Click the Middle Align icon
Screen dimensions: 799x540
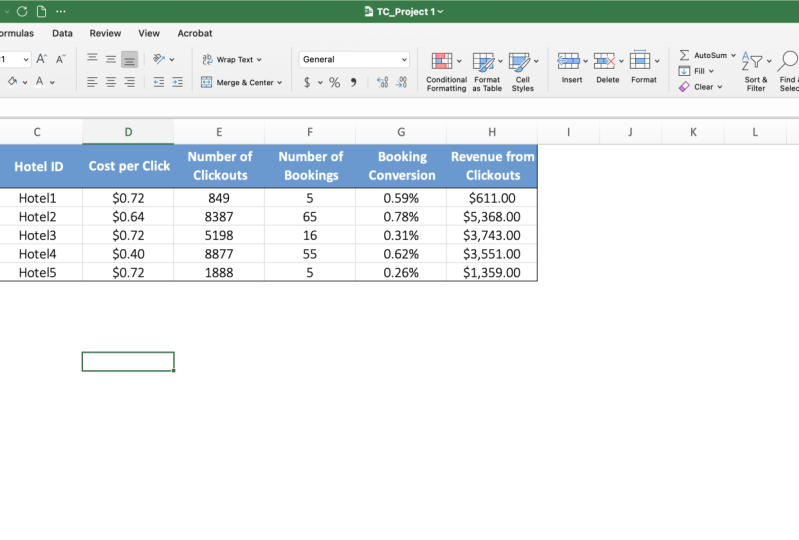coord(111,59)
